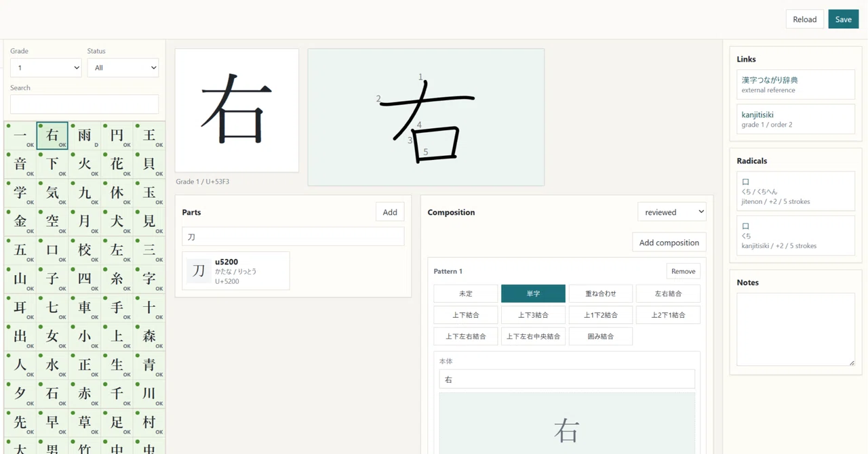The image size is (868, 454).
Task: Open the 先 kanji tile
Action: pos(20,423)
